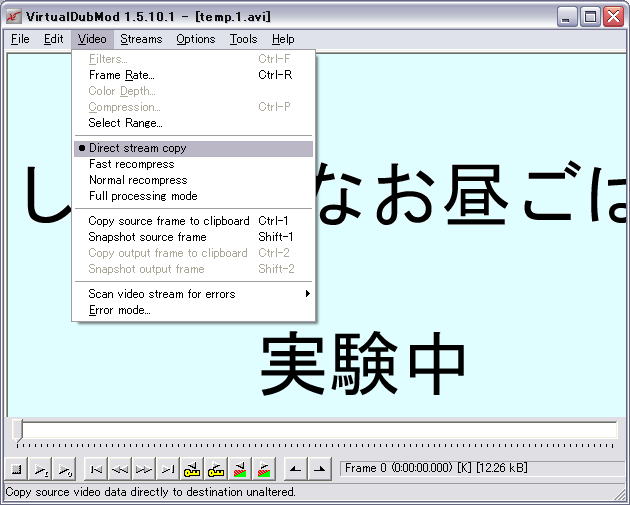Image resolution: width=630 pixels, height=505 pixels.
Task: Open the Help menu
Action: coord(283,39)
